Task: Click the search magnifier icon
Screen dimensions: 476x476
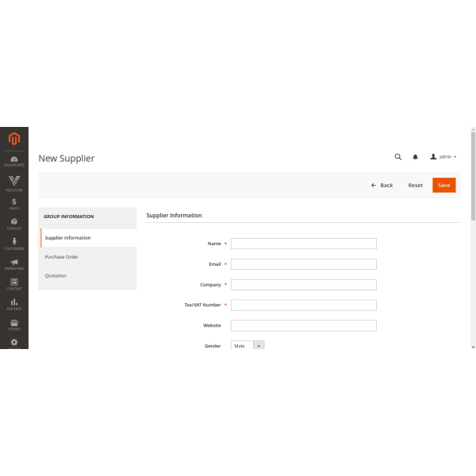Action: tap(398, 157)
